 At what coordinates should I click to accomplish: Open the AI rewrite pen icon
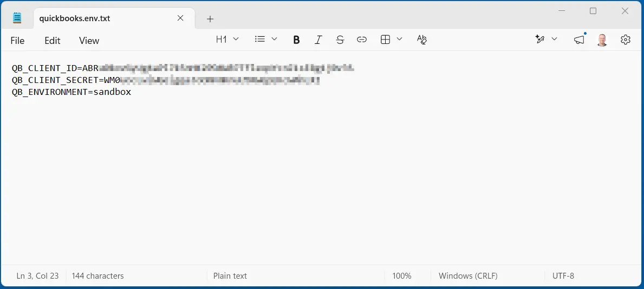(539, 39)
